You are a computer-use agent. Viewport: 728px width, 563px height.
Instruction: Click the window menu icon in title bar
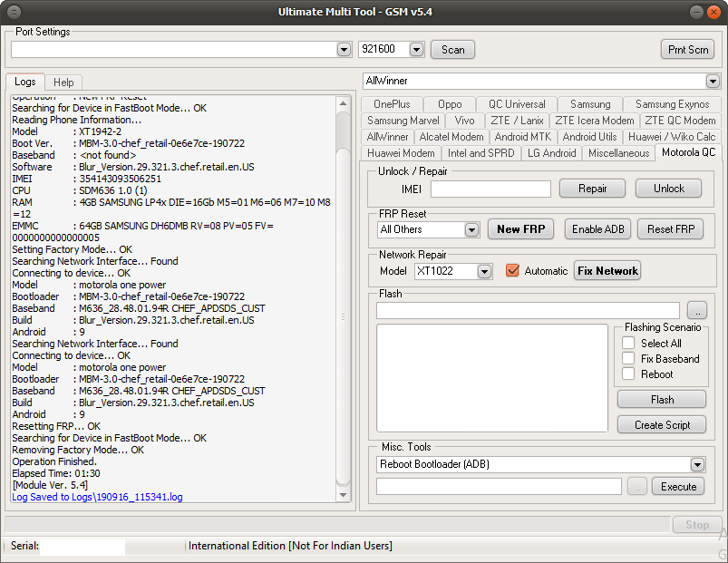pos(14,12)
